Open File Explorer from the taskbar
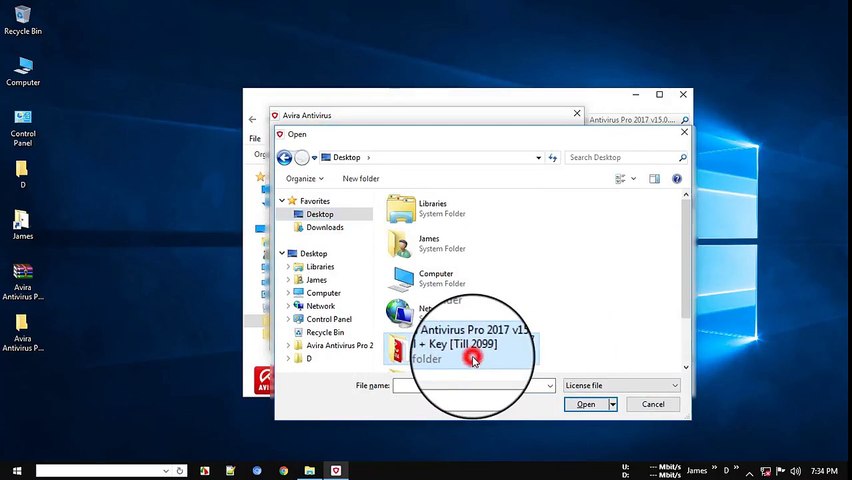The height and width of the screenshot is (480, 852). 310,471
